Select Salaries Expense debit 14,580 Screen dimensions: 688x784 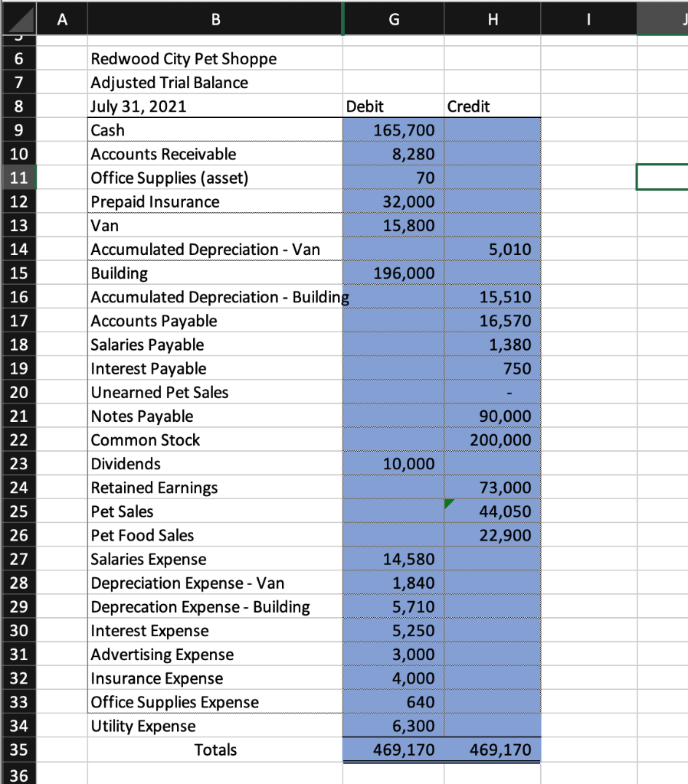tap(393, 559)
